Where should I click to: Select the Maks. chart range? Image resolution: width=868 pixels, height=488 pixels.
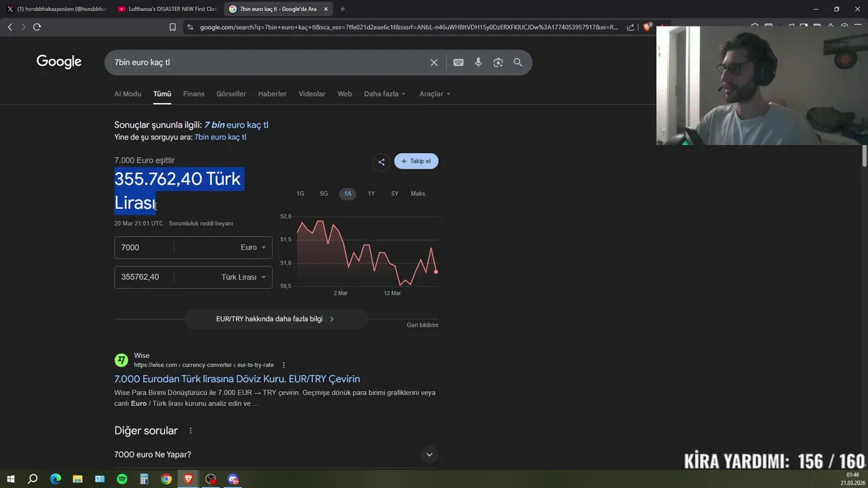point(418,194)
